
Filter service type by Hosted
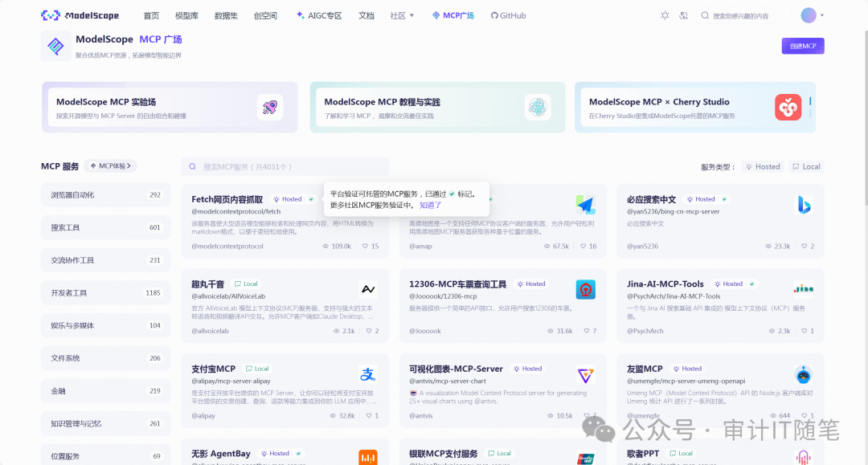click(763, 166)
